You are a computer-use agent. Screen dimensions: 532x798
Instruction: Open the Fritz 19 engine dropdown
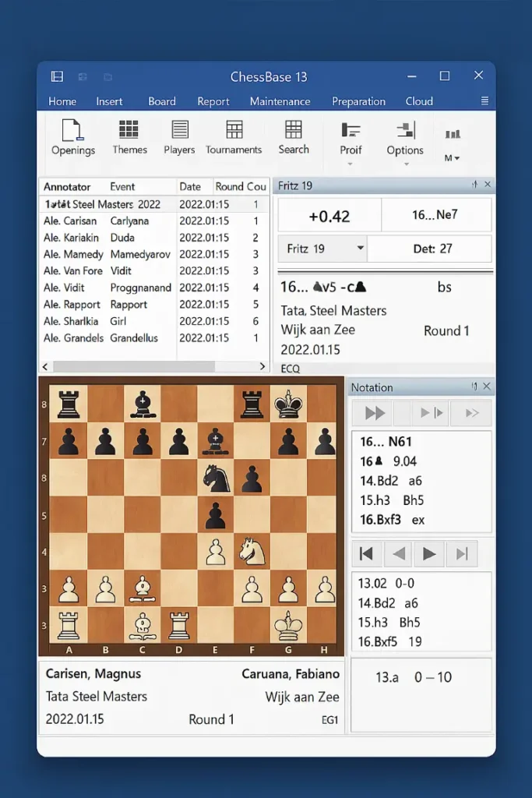[360, 248]
